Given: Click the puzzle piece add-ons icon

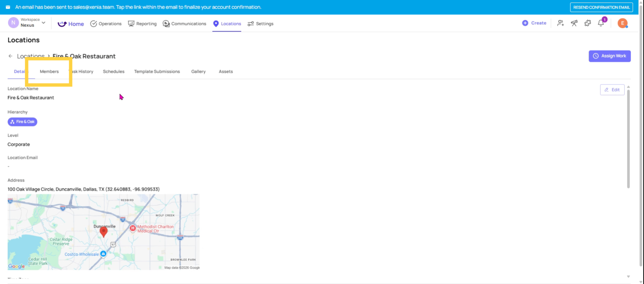Looking at the screenshot, I should coord(588,23).
